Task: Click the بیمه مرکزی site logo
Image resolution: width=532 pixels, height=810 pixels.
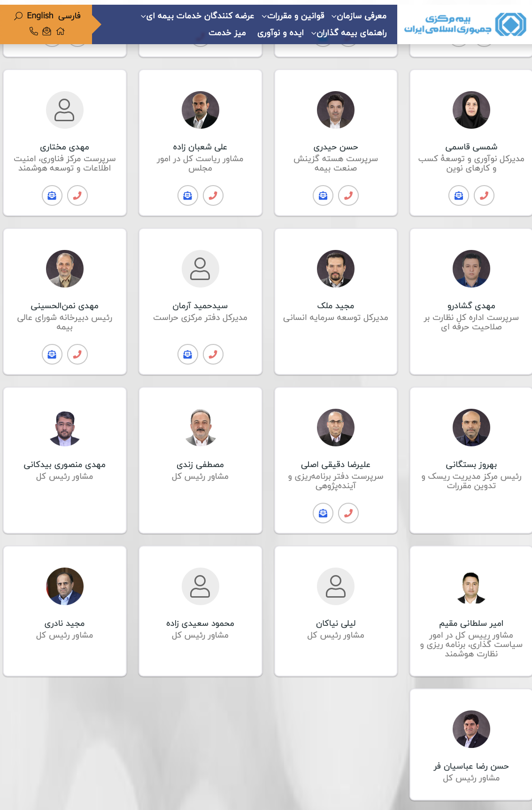Action: coord(465,24)
